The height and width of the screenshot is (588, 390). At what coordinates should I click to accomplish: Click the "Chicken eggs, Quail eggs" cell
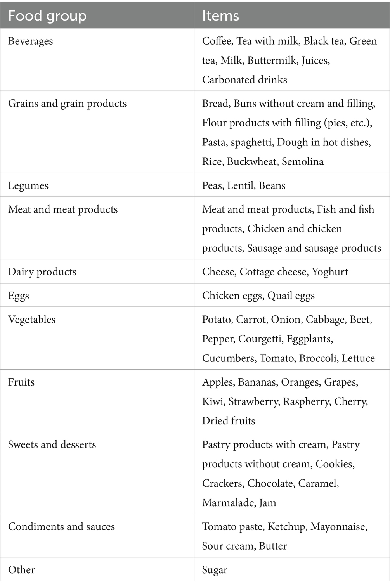click(258, 296)
